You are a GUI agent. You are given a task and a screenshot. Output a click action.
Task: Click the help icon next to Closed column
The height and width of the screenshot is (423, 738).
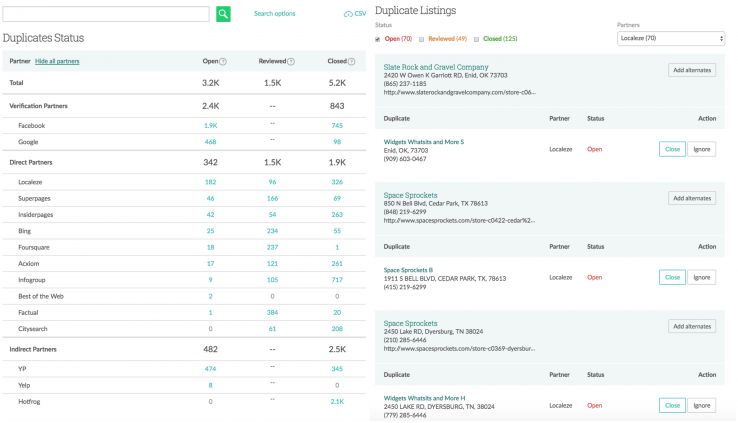pos(351,61)
